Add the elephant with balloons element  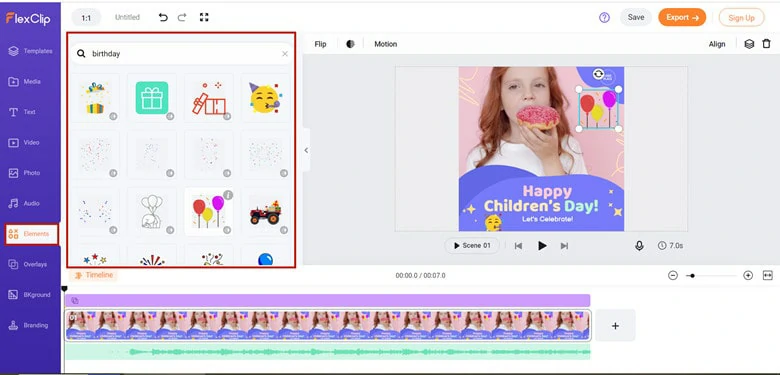tap(152, 212)
